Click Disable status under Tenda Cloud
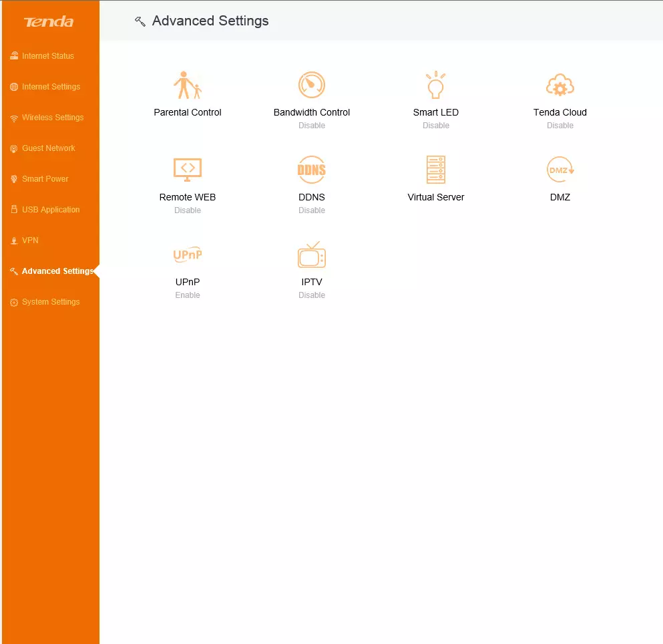Viewport: 663px width, 644px height. (560, 125)
